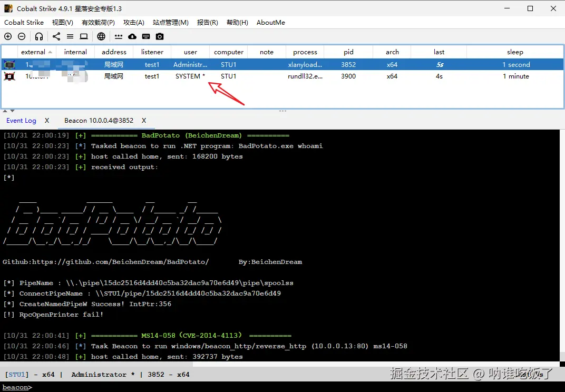565x392 pixels.
Task: Open the 有效载荷(P) menu
Action: [98, 22]
